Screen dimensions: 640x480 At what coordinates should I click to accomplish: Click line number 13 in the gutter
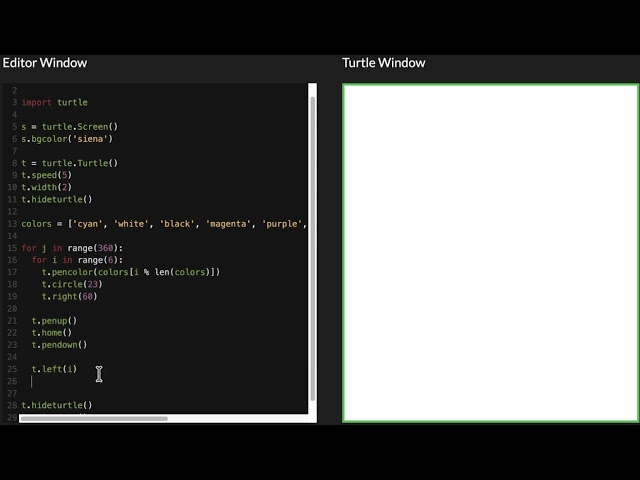click(12, 224)
